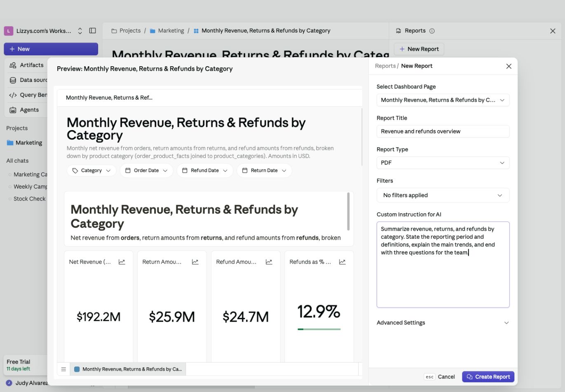Open the Report Type PDF dropdown
Viewport: 565px width, 392px height.
tap(443, 163)
